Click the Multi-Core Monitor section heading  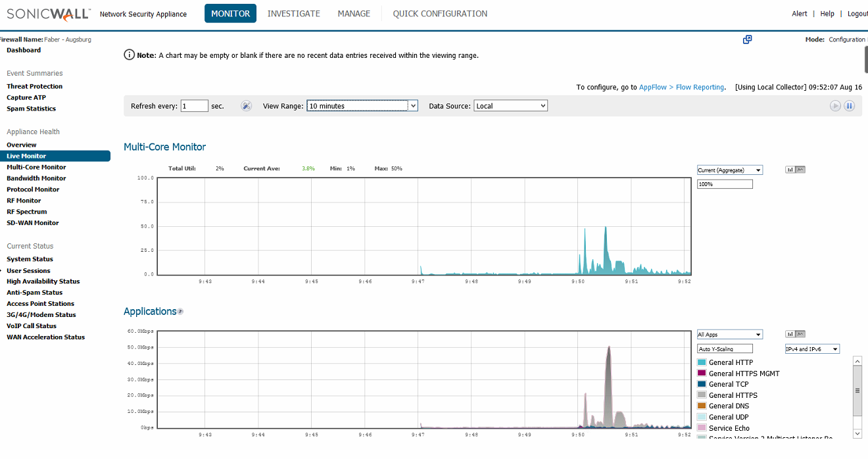[x=164, y=147]
